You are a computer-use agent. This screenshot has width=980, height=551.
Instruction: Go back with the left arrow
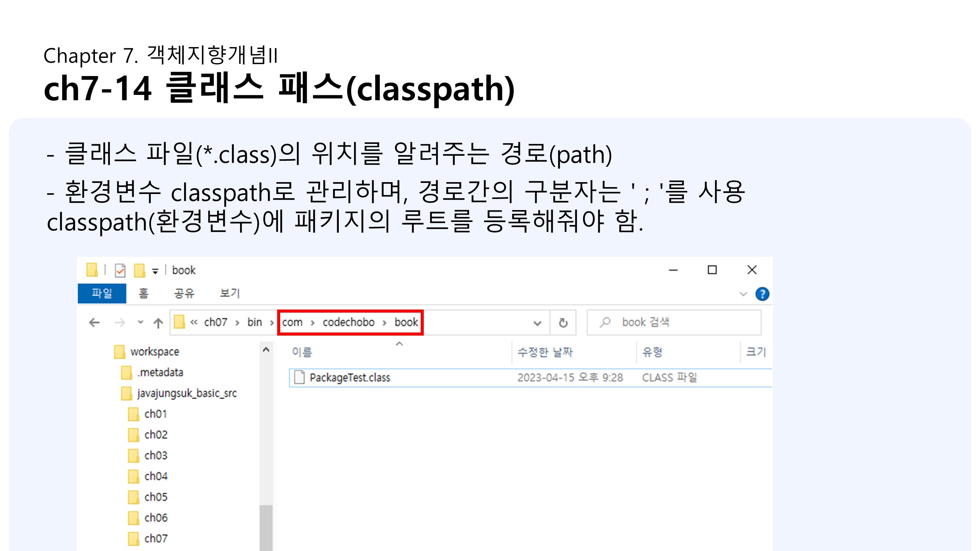coord(94,323)
